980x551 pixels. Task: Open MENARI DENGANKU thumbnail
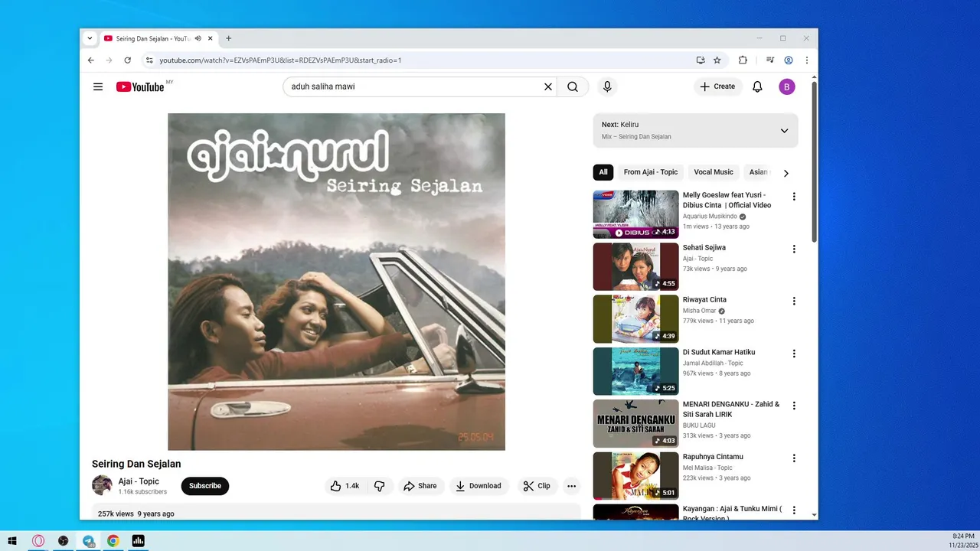(635, 423)
